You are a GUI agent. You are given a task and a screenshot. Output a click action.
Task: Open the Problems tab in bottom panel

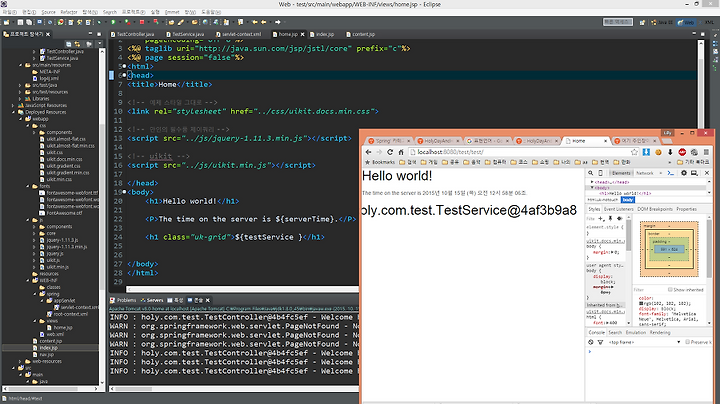pos(123,300)
